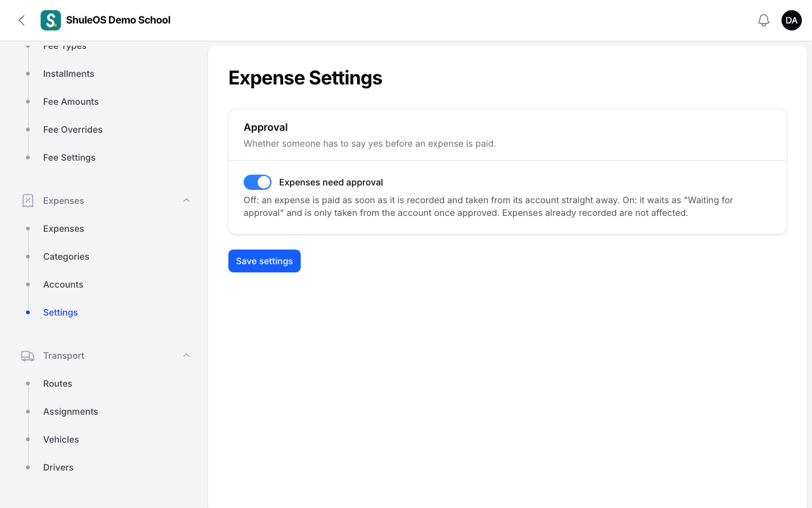Select expense Settings item

tap(60, 312)
